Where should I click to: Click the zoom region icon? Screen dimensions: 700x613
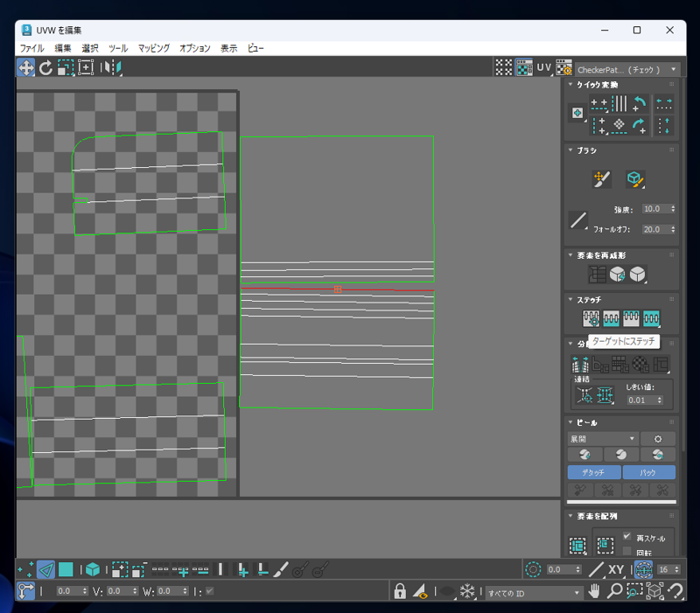pyautogui.click(x=634, y=592)
